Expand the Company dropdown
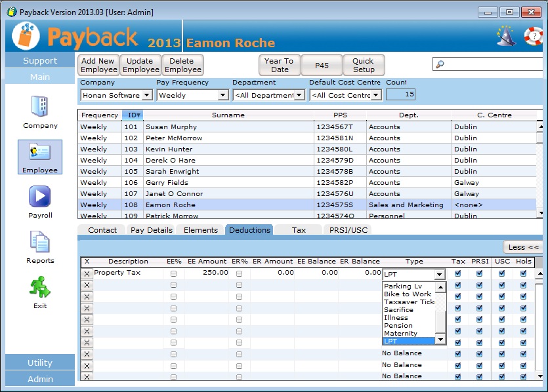Screen dimensions: 548x392 tap(146, 96)
